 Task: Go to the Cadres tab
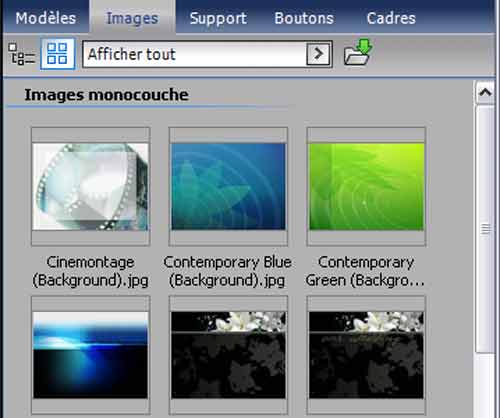point(391,18)
